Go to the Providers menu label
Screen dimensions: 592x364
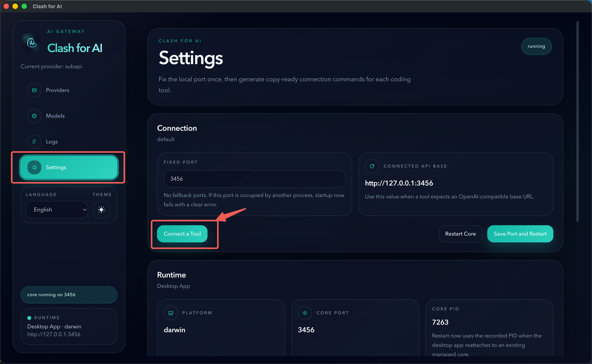[57, 90]
